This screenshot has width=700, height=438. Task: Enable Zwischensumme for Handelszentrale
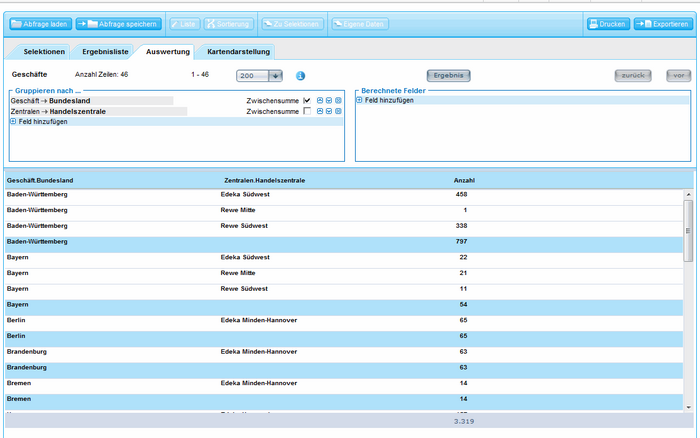point(307,111)
